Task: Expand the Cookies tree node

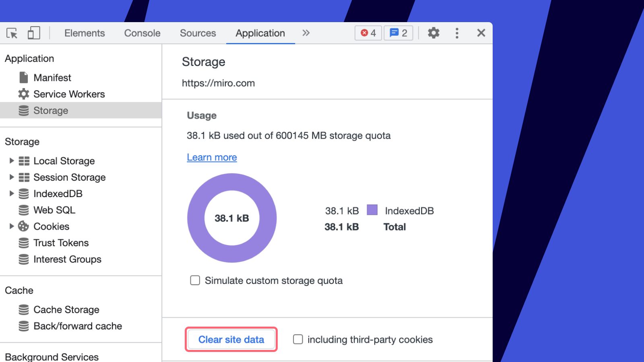Action: coord(12,226)
